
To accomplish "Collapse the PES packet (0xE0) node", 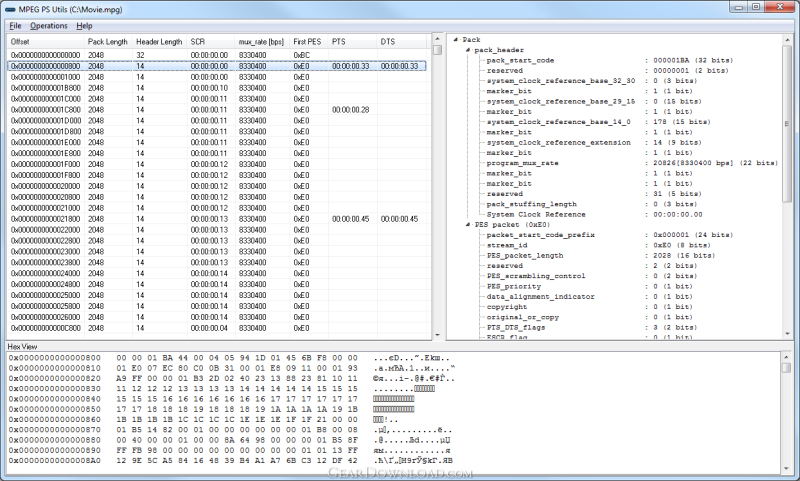I will pos(467,224).
